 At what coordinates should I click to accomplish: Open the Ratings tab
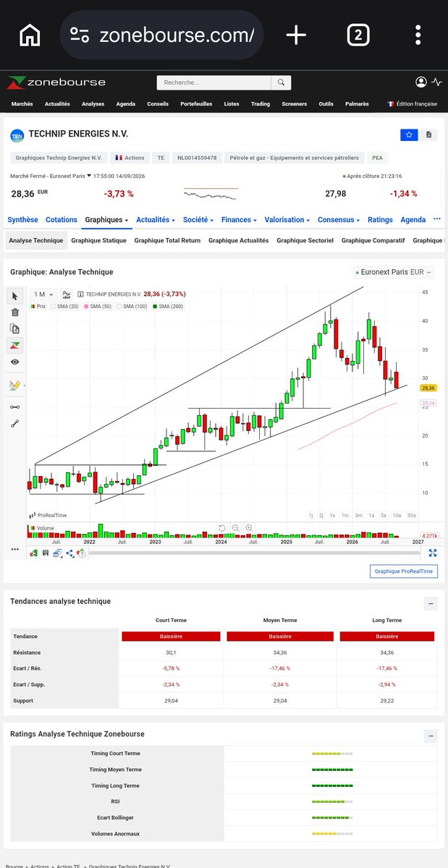pyautogui.click(x=380, y=220)
